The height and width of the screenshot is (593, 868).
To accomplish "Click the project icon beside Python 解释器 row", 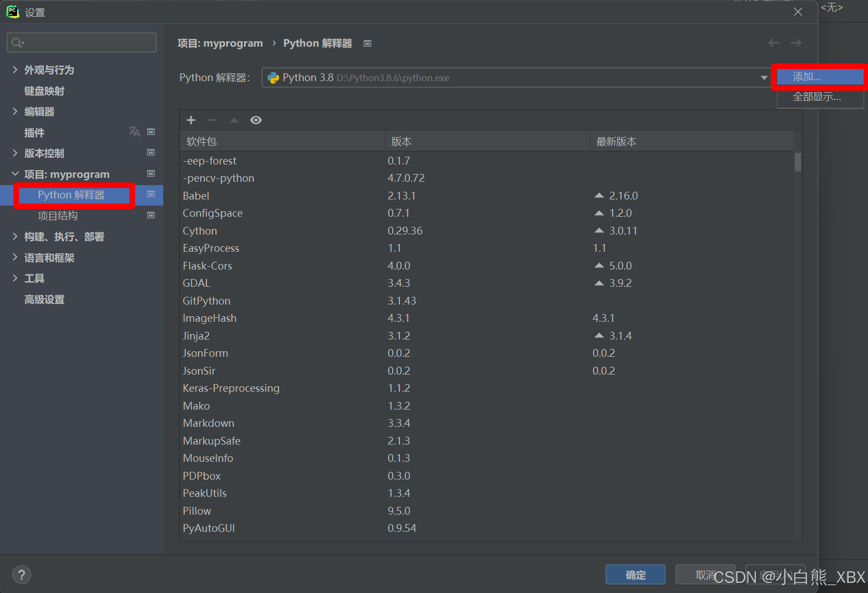I will (150, 194).
